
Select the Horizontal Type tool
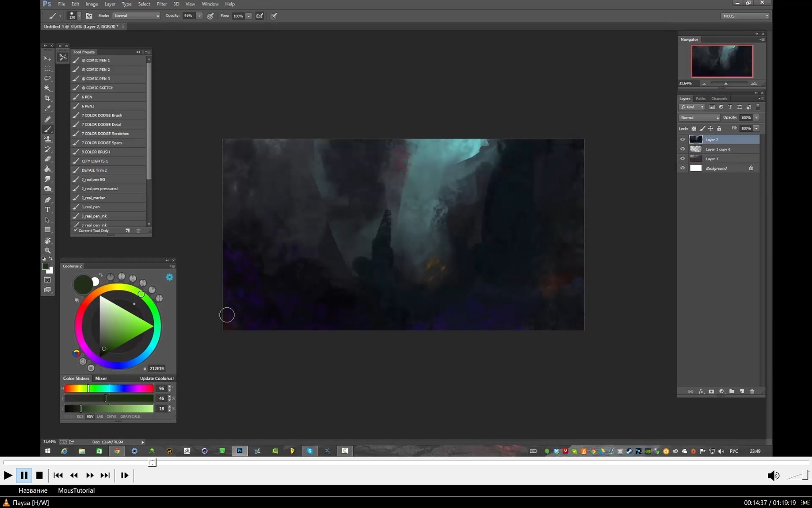tap(47, 209)
